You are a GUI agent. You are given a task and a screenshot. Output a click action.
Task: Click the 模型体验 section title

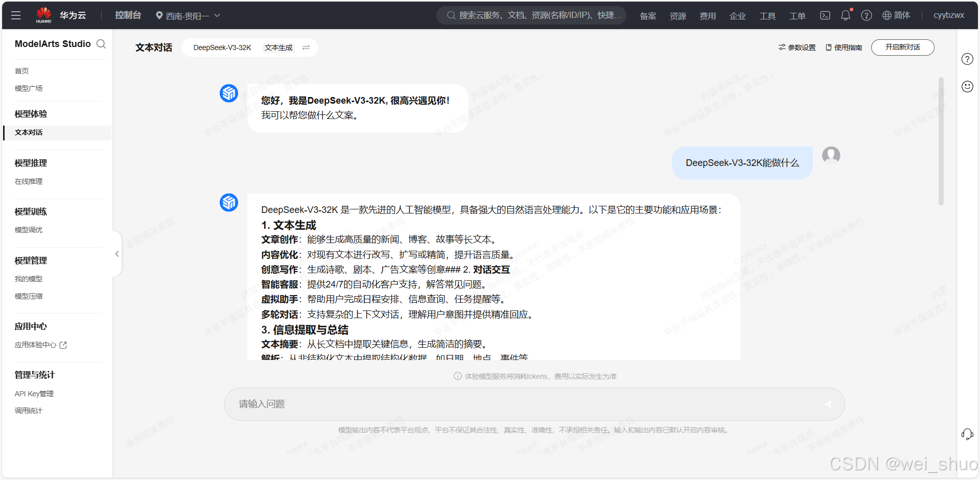pyautogui.click(x=31, y=114)
